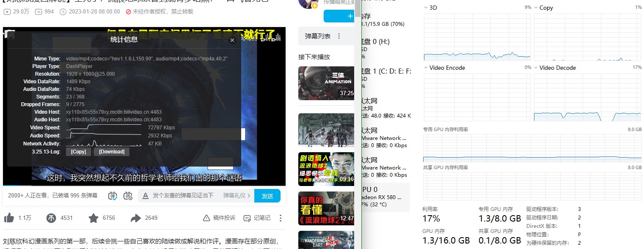The image size is (644, 249).
Task: Click the GPU 内存 1.3/16.0 GB value
Action: click(x=446, y=240)
